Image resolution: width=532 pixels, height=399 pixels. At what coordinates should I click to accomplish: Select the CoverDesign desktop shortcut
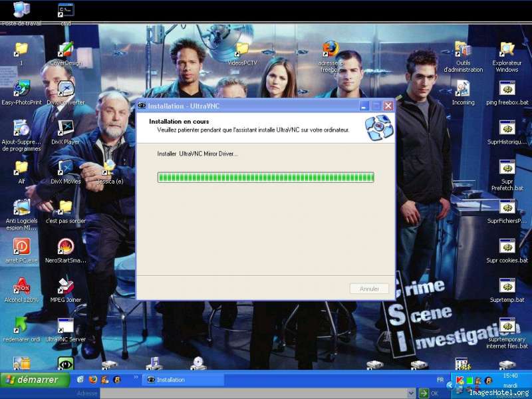(65, 49)
